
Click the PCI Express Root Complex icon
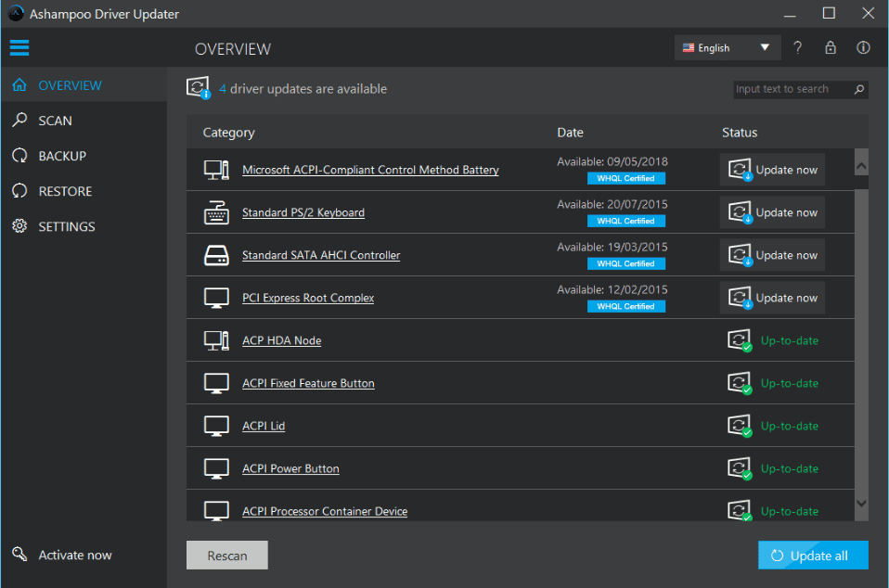pos(216,298)
